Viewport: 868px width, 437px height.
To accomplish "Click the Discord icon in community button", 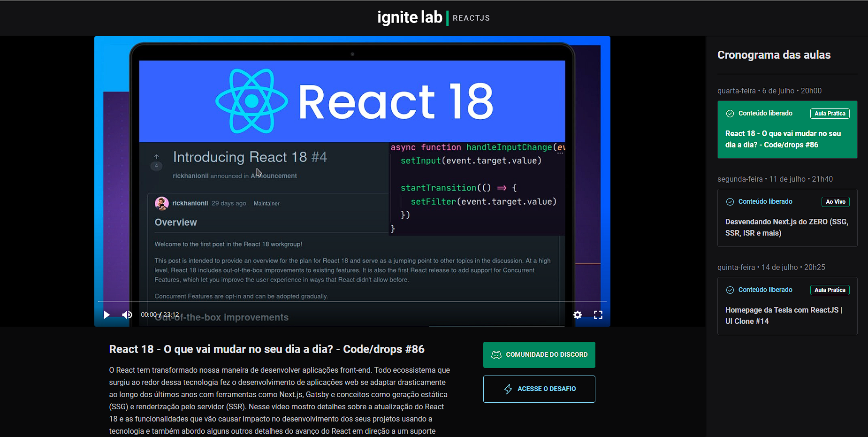I will coord(496,355).
